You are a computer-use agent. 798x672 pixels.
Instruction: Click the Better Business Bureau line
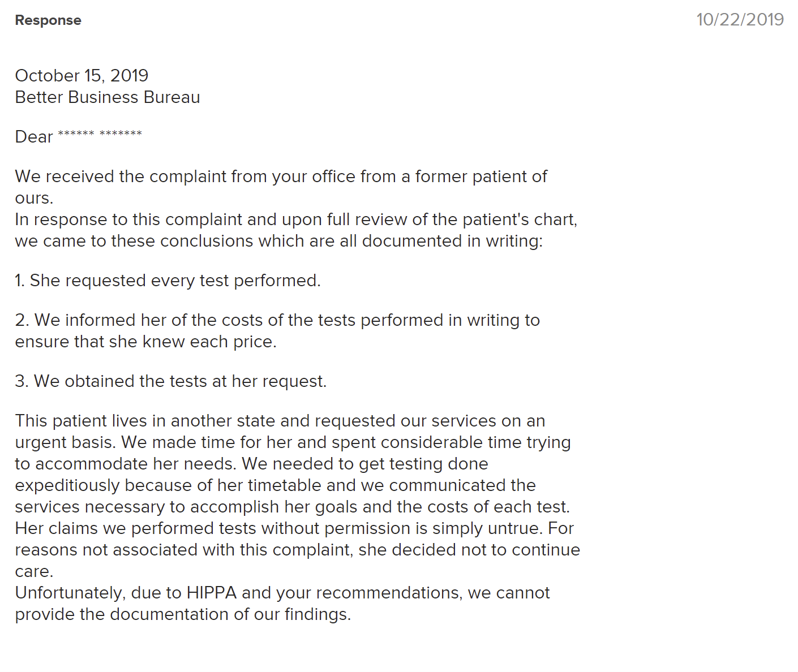pos(108,97)
